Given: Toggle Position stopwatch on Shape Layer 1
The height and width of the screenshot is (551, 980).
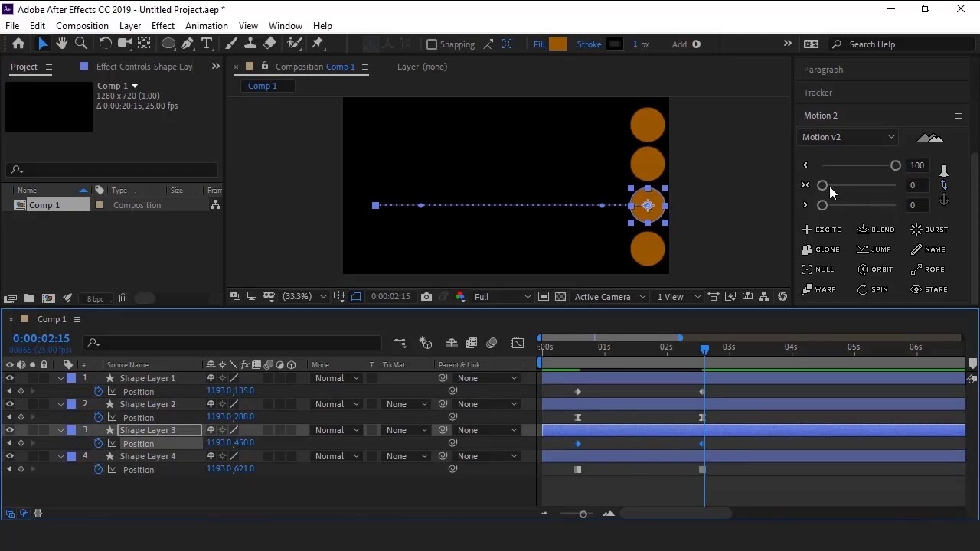Looking at the screenshot, I should pyautogui.click(x=98, y=391).
